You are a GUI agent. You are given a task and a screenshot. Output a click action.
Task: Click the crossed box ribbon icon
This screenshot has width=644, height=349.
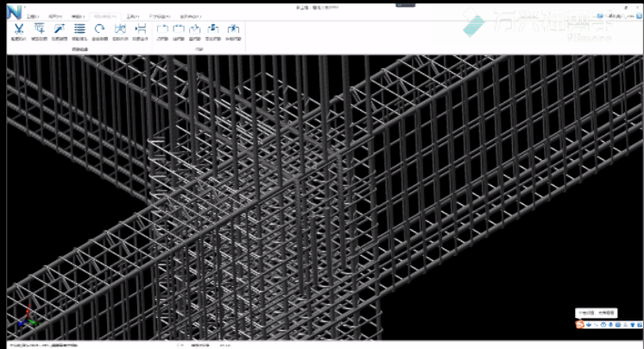coord(120,29)
